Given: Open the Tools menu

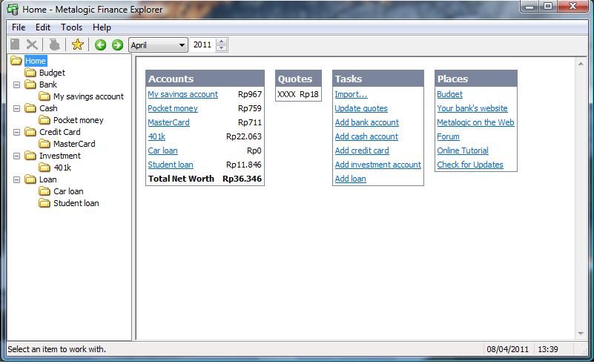Looking at the screenshot, I should [71, 27].
